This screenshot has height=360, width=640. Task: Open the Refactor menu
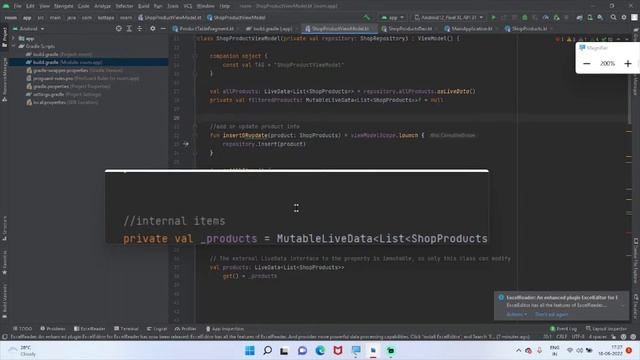click(x=124, y=6)
